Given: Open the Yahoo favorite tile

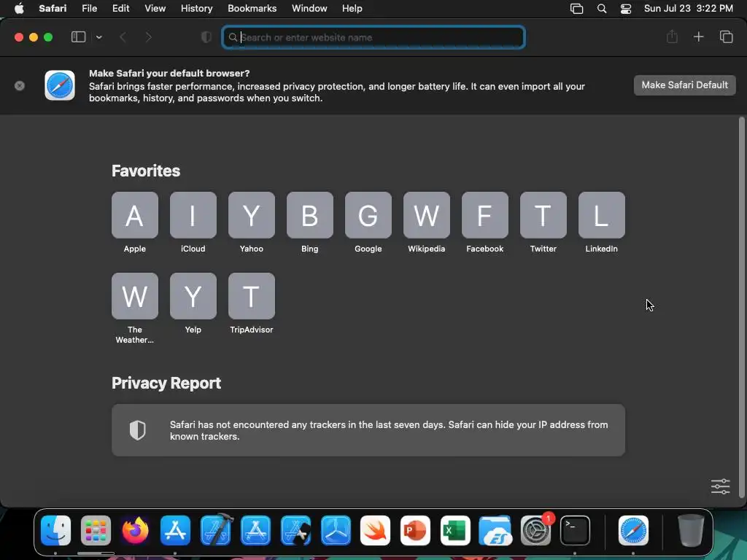Looking at the screenshot, I should click(252, 215).
